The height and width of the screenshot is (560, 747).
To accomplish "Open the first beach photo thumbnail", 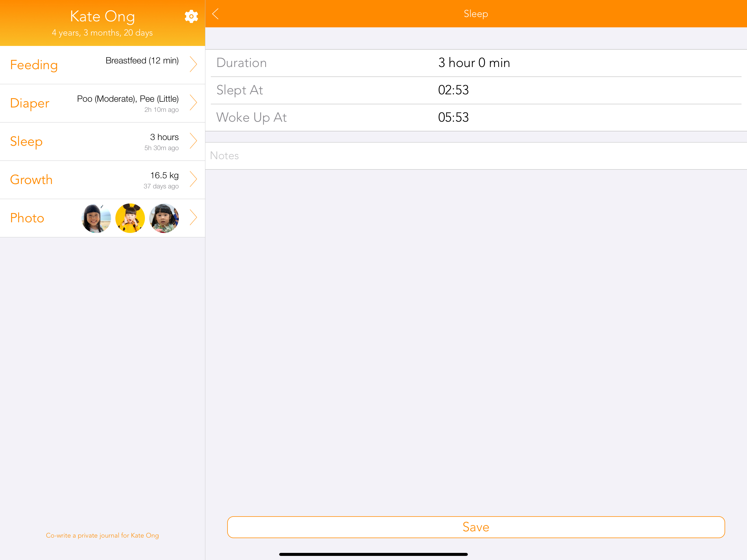I will tap(96, 218).
